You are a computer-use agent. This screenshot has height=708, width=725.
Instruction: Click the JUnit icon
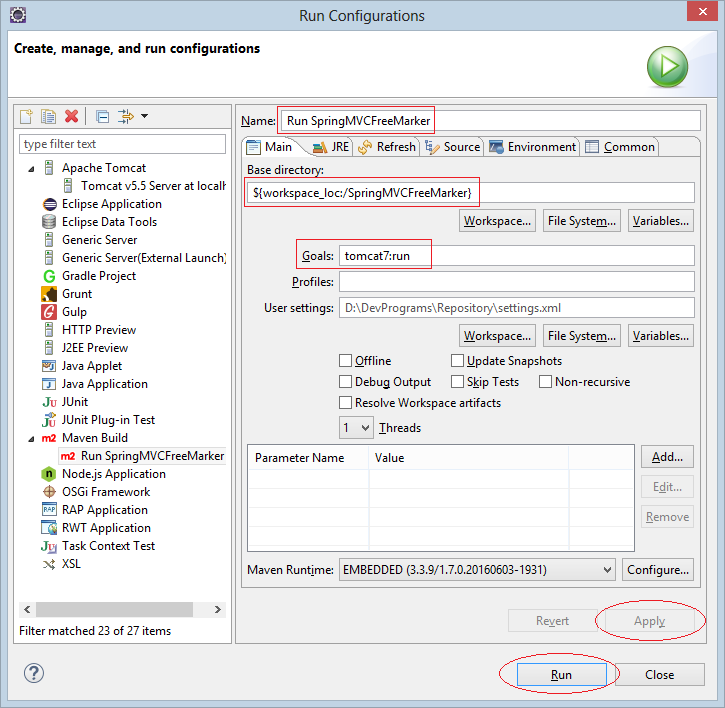(49, 402)
